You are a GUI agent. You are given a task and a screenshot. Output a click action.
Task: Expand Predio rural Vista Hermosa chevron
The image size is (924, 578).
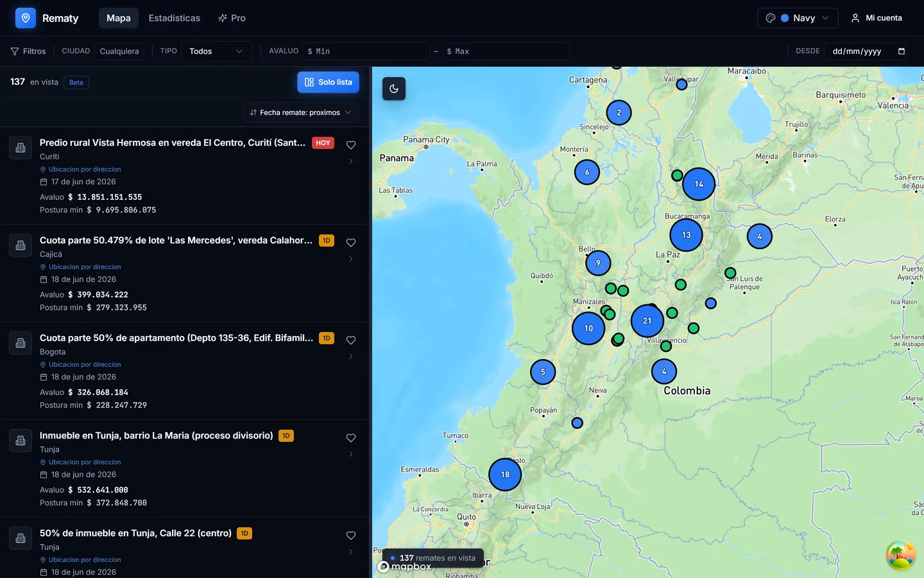[351, 161]
